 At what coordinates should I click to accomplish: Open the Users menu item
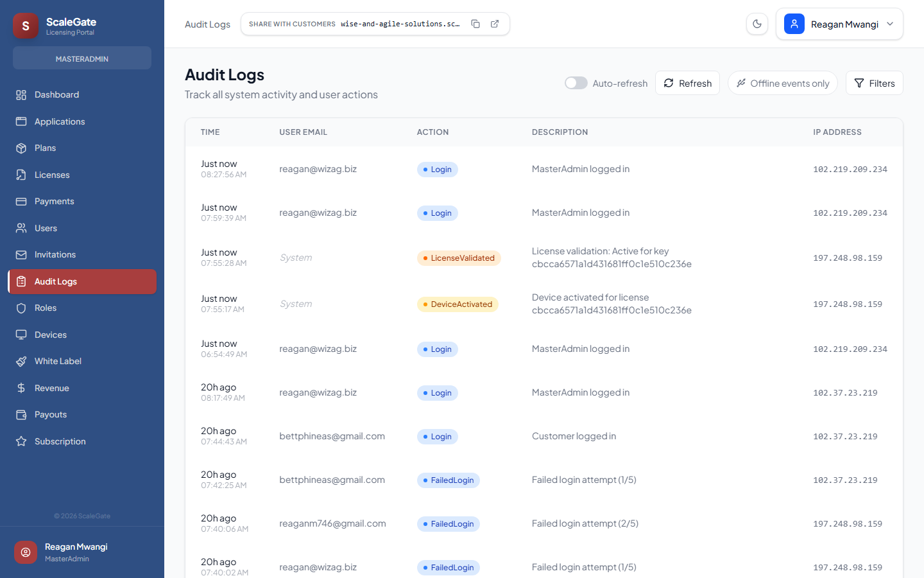(x=82, y=228)
